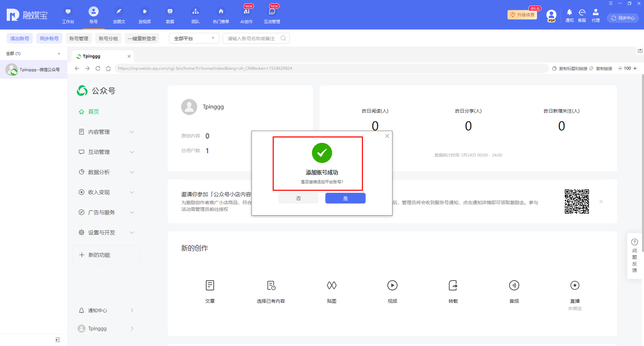Go to browser home icon
The image size is (644, 346).
[108, 68]
